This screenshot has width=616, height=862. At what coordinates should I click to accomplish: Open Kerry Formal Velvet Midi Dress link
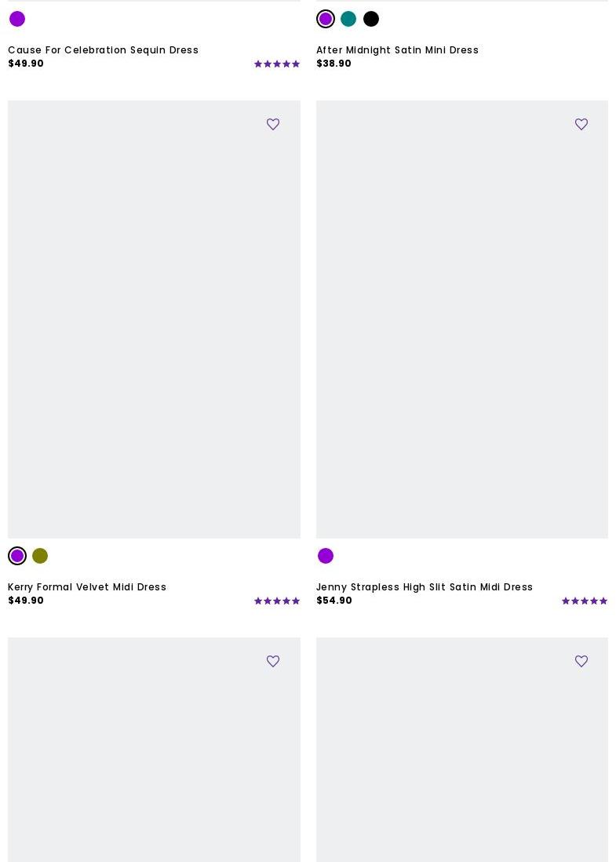click(x=87, y=587)
